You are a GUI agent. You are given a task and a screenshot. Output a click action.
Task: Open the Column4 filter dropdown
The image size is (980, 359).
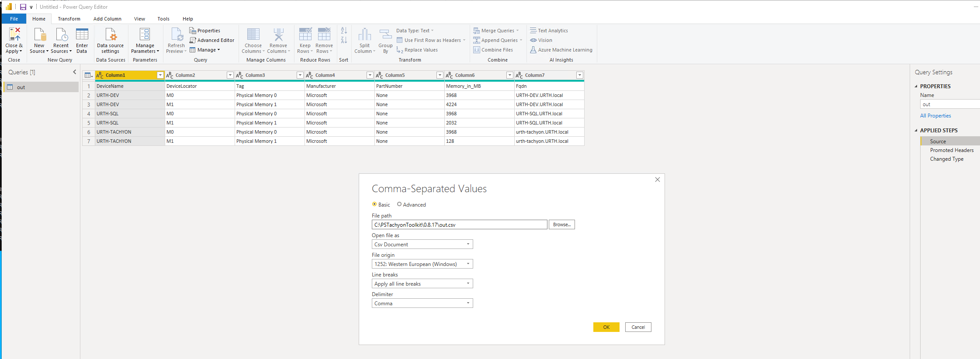click(370, 75)
